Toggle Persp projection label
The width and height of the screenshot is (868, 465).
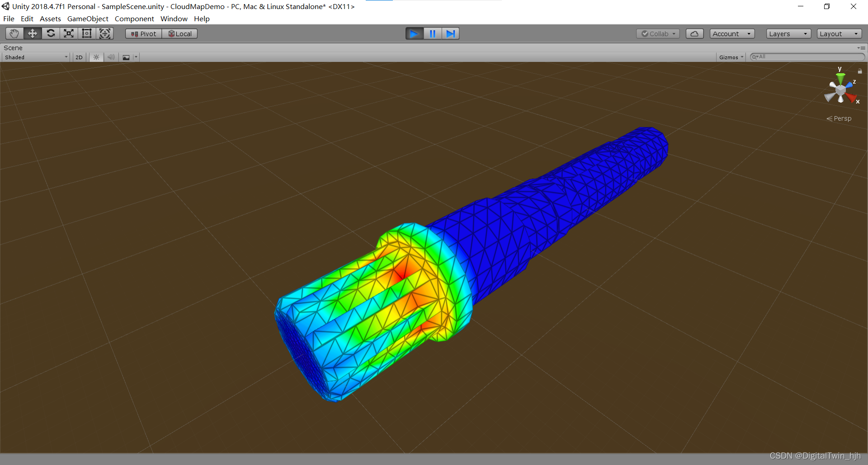(x=839, y=118)
